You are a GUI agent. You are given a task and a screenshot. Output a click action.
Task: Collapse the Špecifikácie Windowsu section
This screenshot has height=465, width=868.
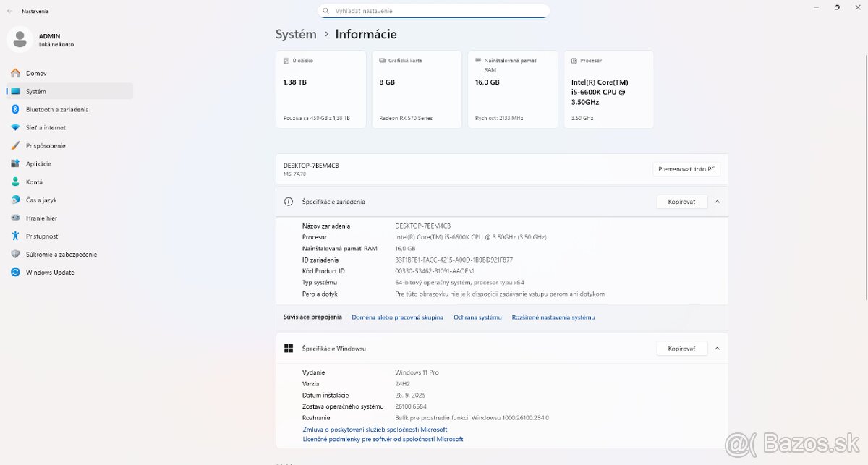717,348
